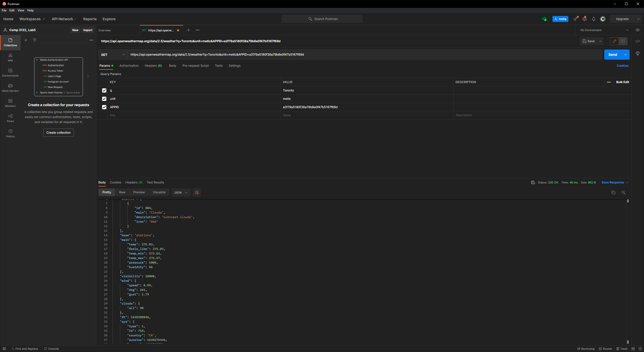Image resolution: width=644 pixels, height=352 pixels.
Task: Click the edit pencil mode icon
Action: [614, 41]
